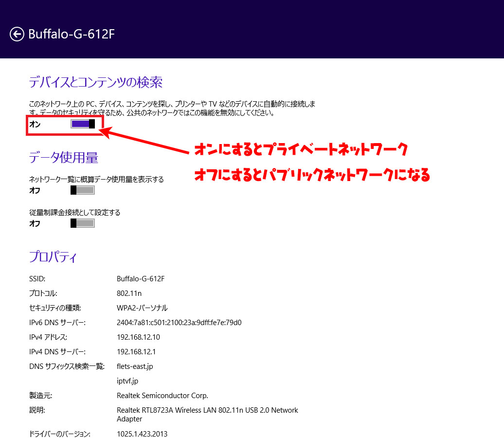Select the IPv6 DNS server address
Viewport: 504px width, 438px height.
(x=179, y=323)
